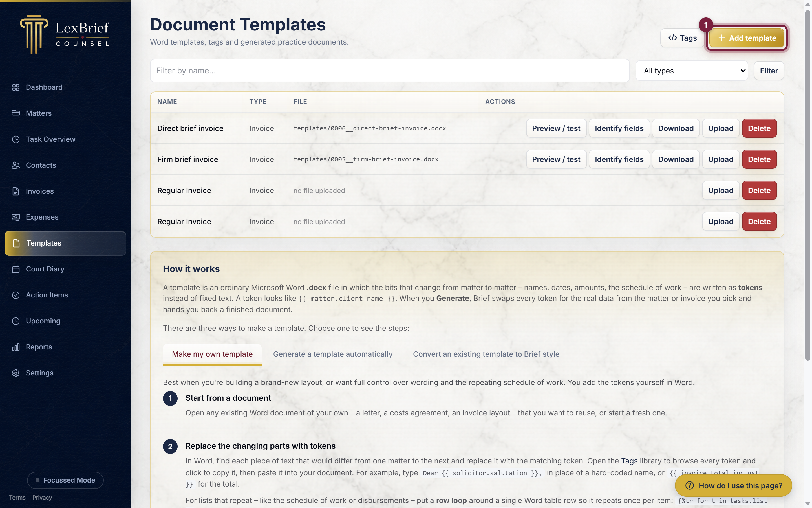Open the Invoices section
The image size is (812, 508).
point(65,191)
